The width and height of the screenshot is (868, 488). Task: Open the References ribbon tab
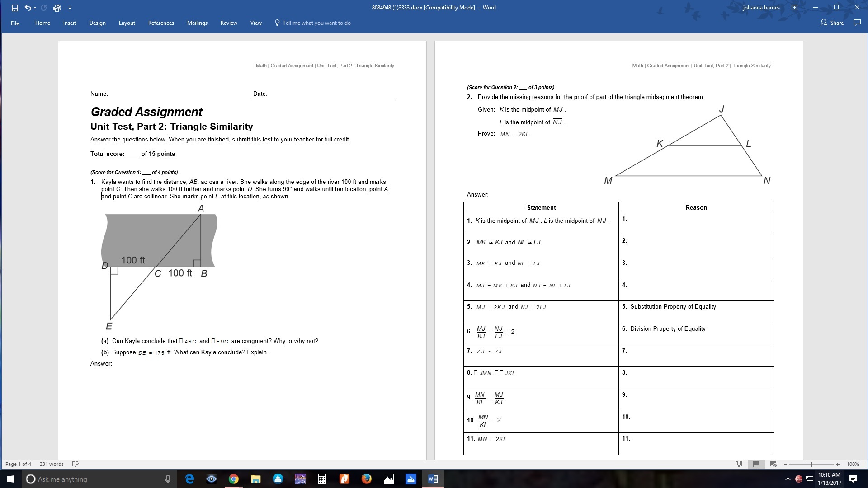coord(161,23)
